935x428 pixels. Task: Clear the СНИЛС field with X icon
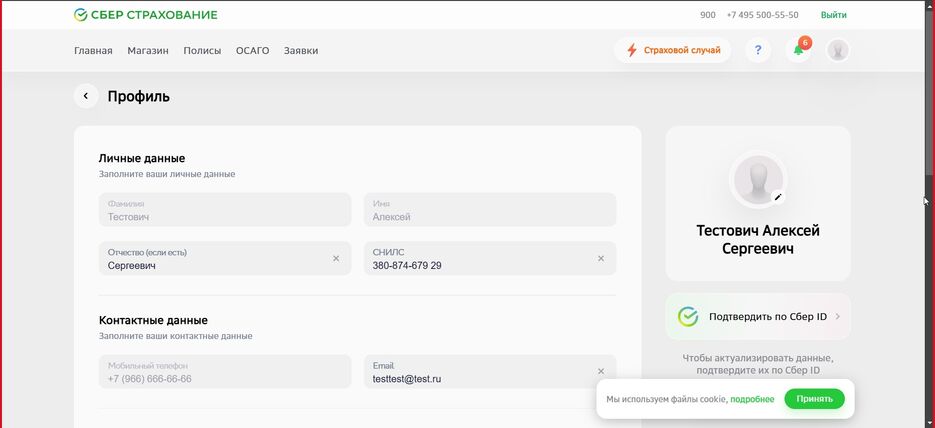pos(601,258)
